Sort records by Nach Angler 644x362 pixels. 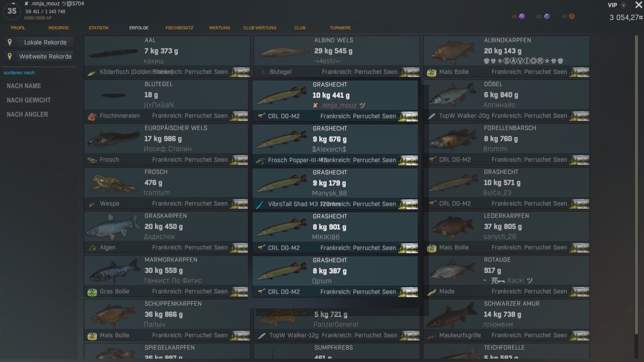tap(27, 115)
